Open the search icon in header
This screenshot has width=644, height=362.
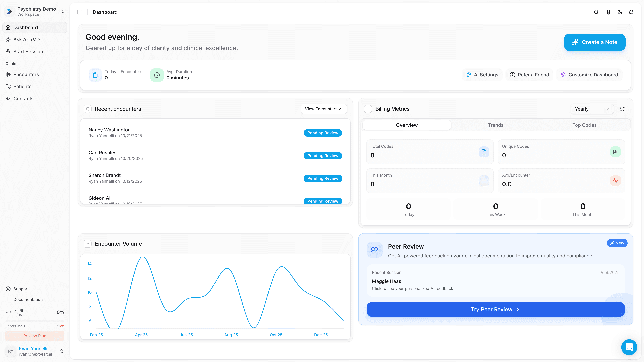click(596, 12)
